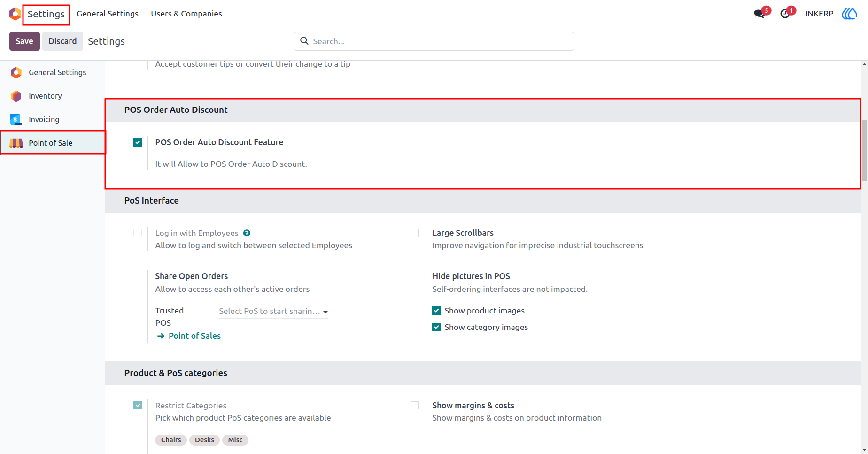Open the activities clock icon
The height and width of the screenshot is (454, 868).
785,14
